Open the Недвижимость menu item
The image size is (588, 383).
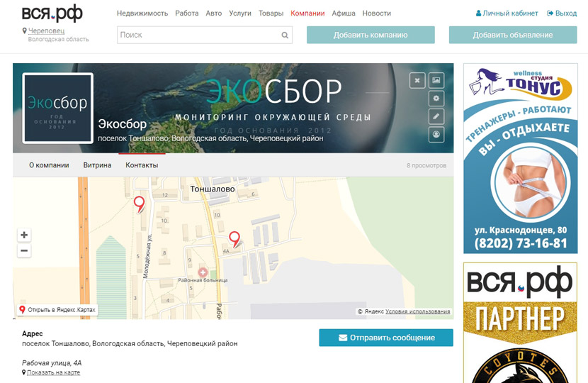(x=142, y=13)
